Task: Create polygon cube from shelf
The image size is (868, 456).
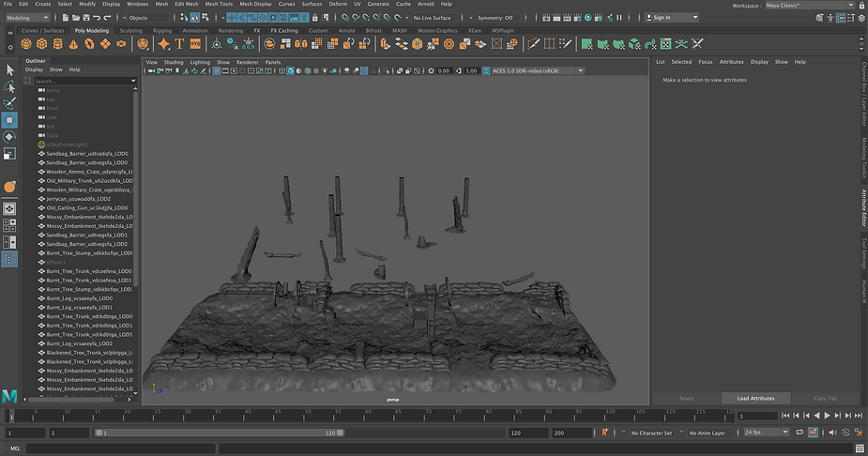Action: (x=42, y=44)
